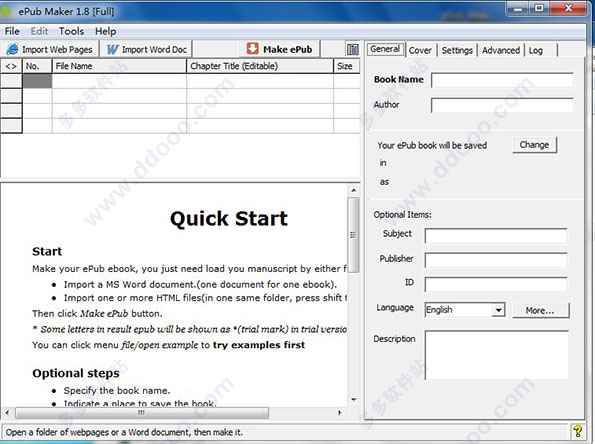Switch to the Log tab
The width and height of the screenshot is (595, 444).
535,50
